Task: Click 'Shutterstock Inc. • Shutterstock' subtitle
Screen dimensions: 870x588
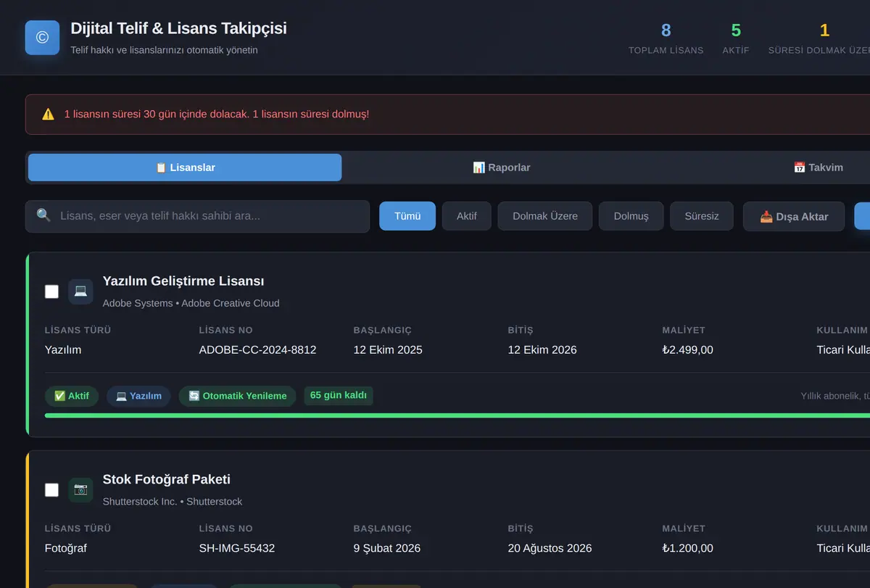Action: 173,502
